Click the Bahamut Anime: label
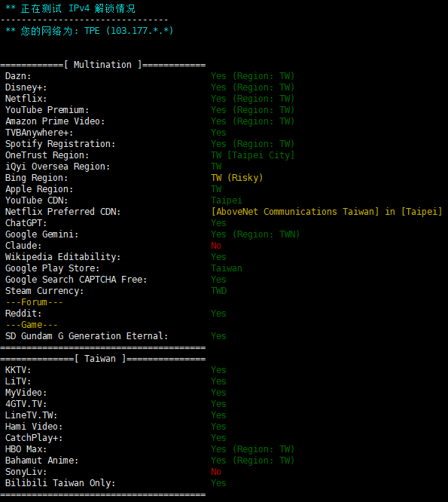This screenshot has width=448, height=502. pyautogui.click(x=41, y=461)
